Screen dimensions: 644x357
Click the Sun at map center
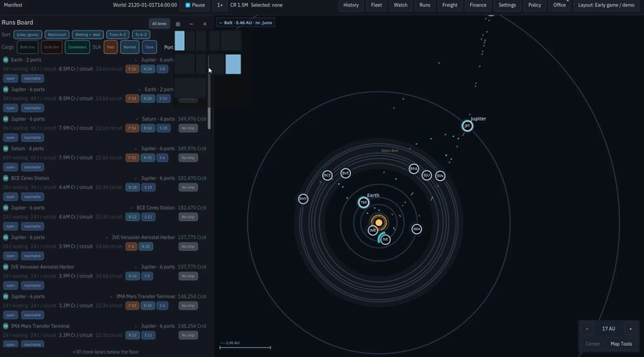pyautogui.click(x=378, y=223)
